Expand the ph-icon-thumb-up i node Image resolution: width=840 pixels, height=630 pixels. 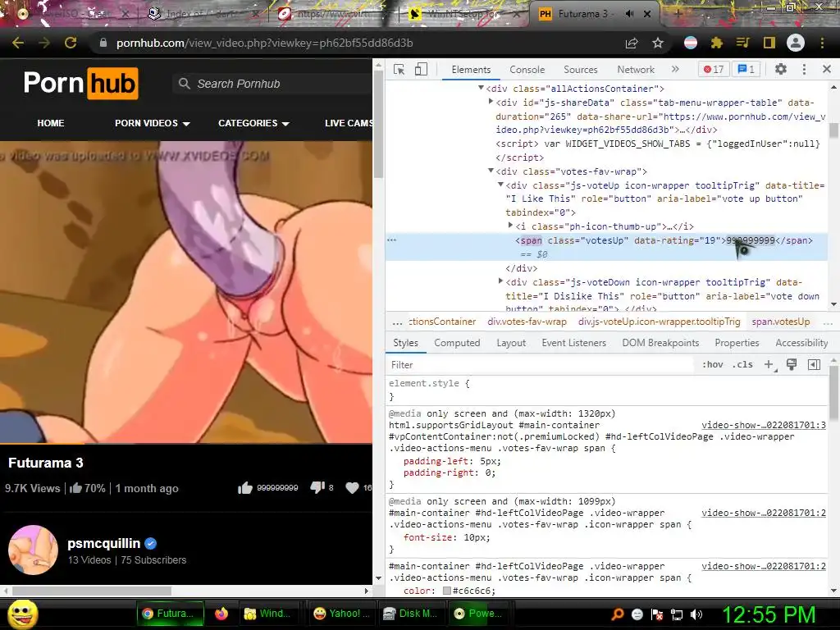click(x=510, y=226)
